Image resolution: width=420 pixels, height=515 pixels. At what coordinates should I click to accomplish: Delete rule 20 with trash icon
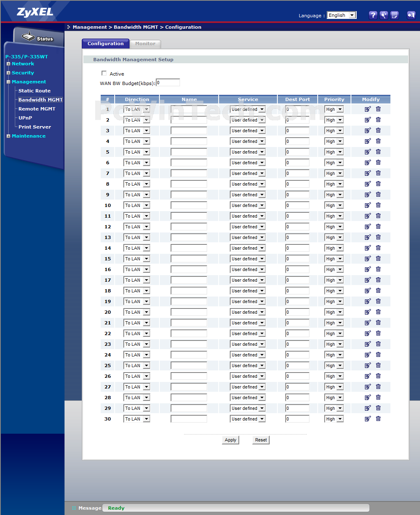coord(378,312)
